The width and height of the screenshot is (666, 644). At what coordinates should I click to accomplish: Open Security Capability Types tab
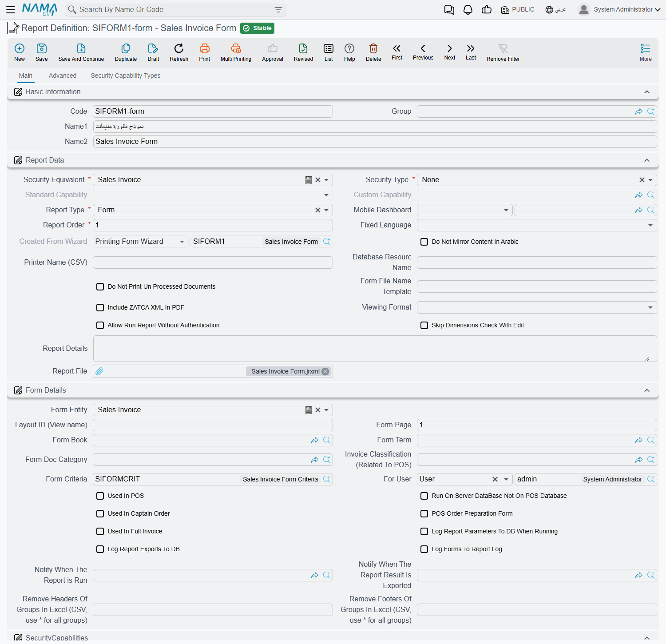(x=126, y=76)
